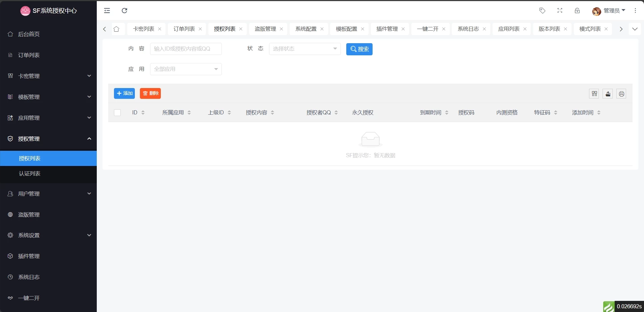Toggle fullscreen with the expand icon
The width and height of the screenshot is (644, 312).
560,10
